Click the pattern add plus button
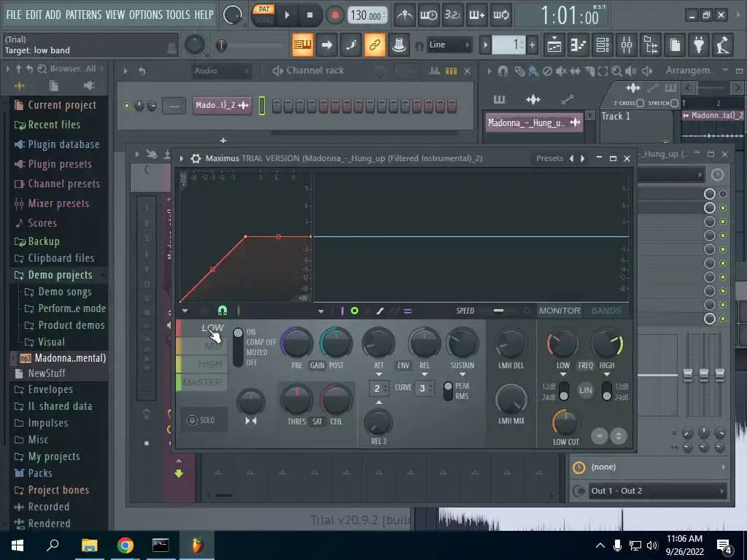This screenshot has height=560, width=747. click(x=532, y=45)
